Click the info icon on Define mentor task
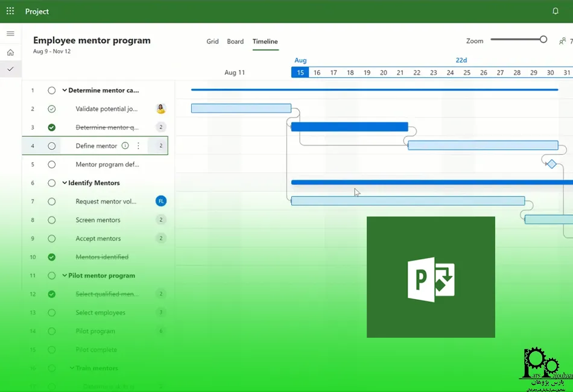Image resolution: width=573 pixels, height=392 pixels. coord(125,146)
